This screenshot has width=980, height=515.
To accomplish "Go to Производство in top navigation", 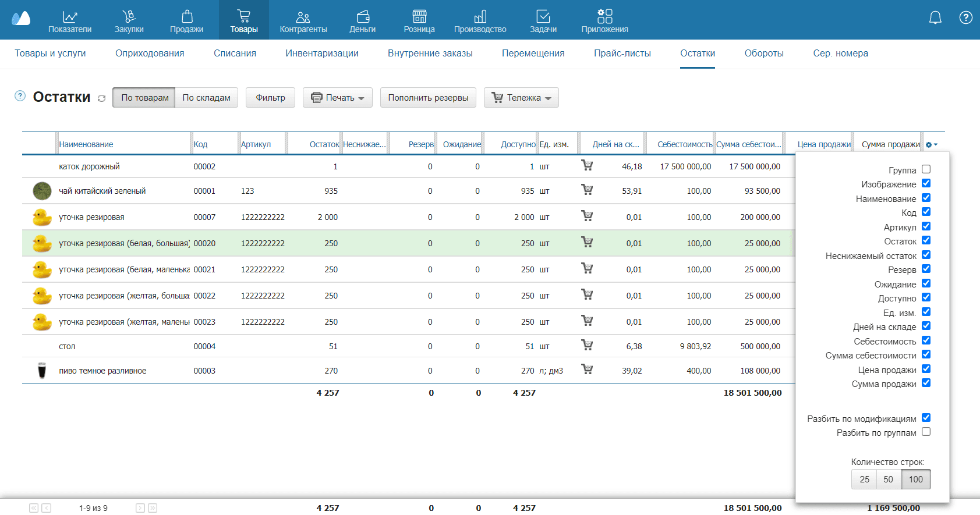I will (480, 21).
